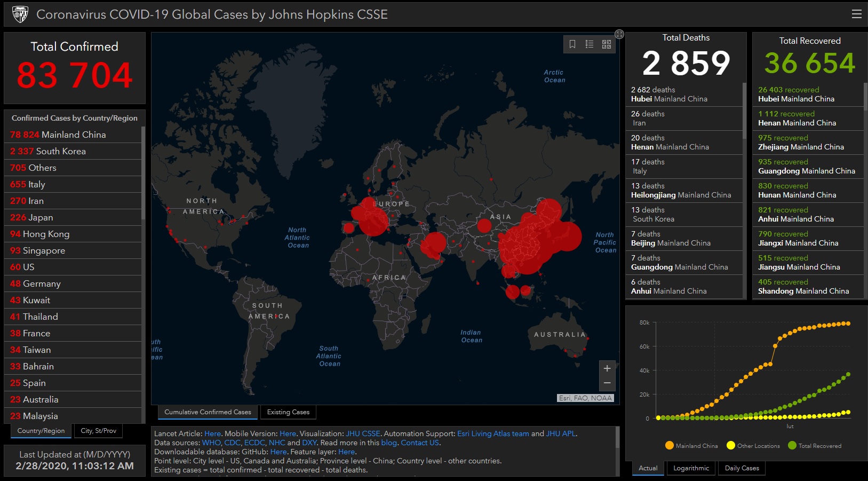Zoom in on the map with plus
The height and width of the screenshot is (481, 868).
(x=607, y=368)
